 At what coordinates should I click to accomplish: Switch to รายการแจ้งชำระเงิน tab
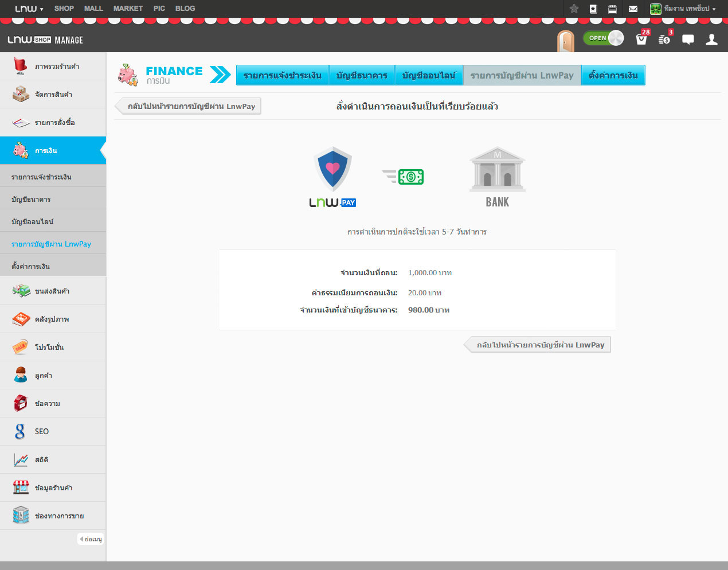coord(283,75)
